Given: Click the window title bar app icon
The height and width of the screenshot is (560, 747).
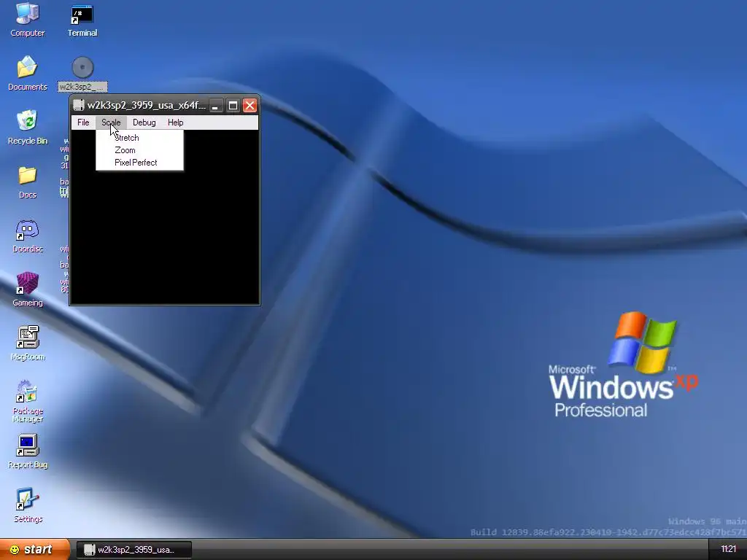Looking at the screenshot, I should [79, 105].
